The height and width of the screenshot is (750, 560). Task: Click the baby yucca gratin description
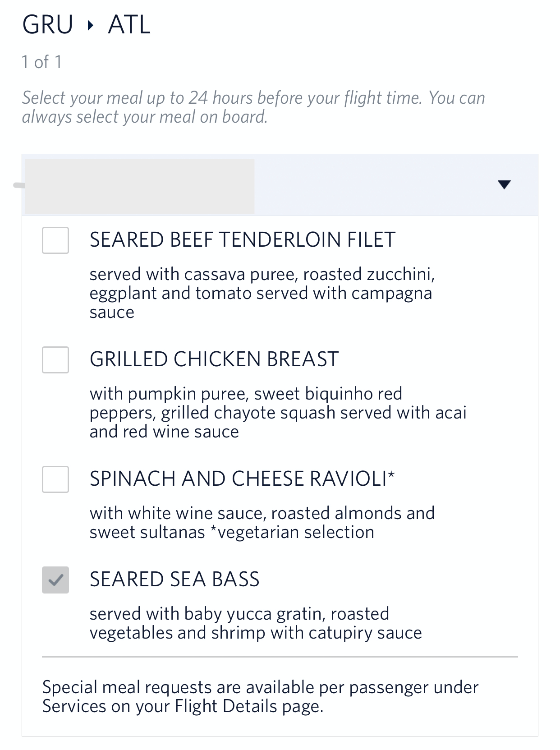pos(255,623)
